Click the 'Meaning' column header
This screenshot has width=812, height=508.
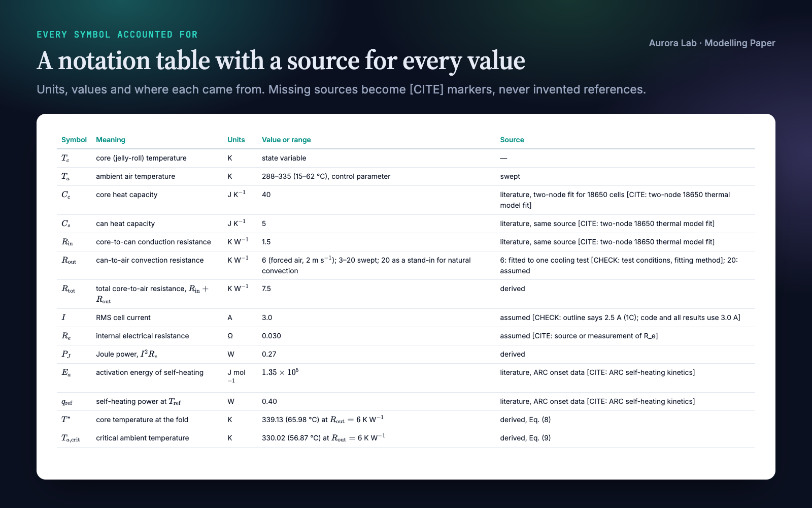click(111, 140)
